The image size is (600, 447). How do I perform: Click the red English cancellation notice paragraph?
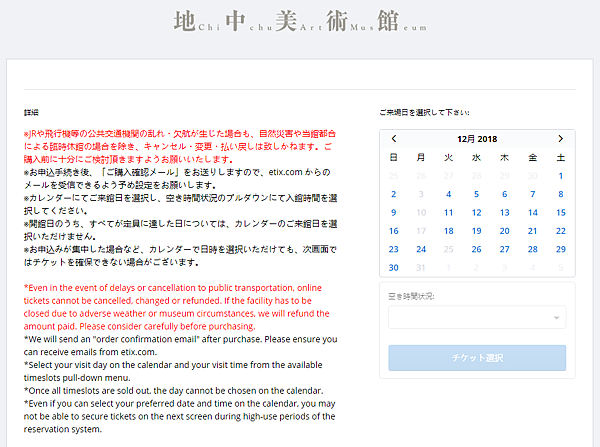click(176, 307)
